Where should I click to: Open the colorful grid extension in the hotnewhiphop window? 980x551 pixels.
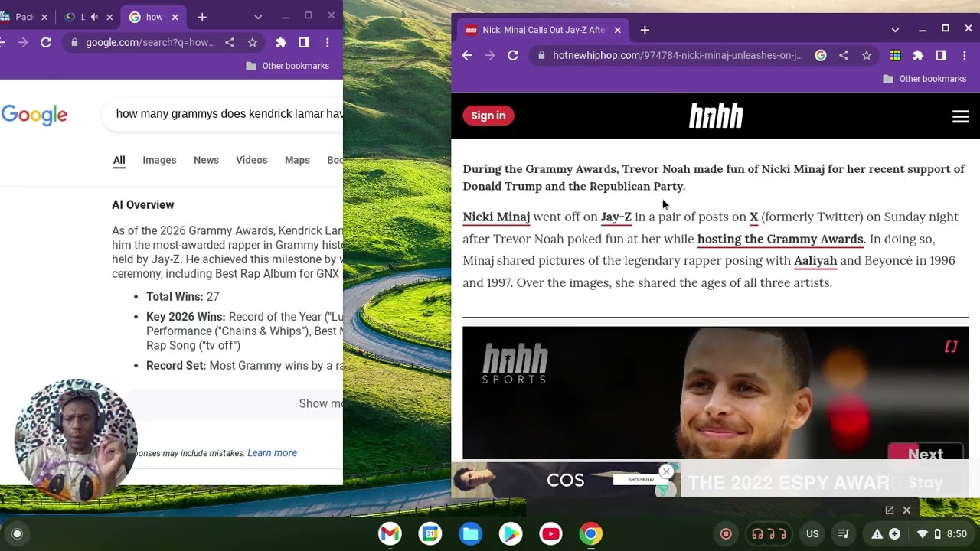tap(895, 55)
